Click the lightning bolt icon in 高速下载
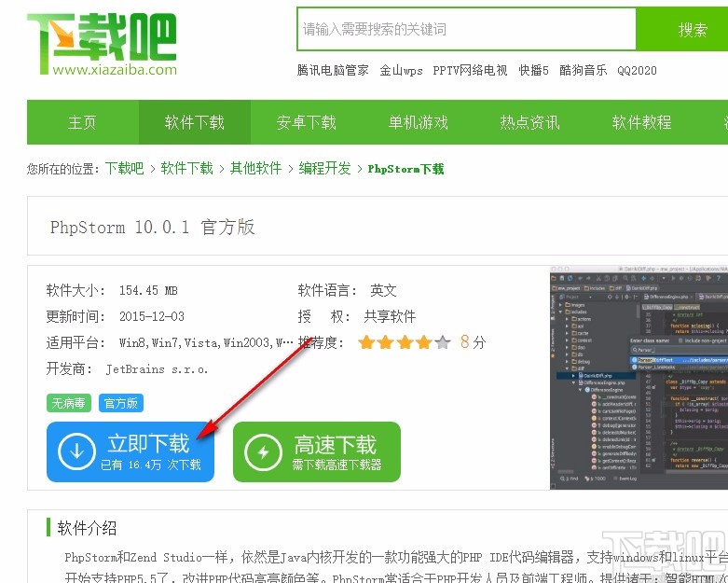This screenshot has height=583, width=728. (263, 451)
